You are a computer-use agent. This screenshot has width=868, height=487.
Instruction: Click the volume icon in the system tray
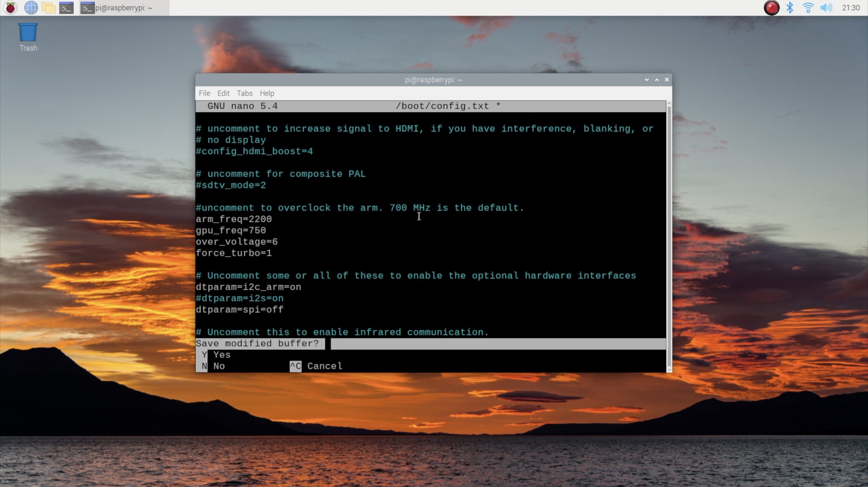pos(826,7)
